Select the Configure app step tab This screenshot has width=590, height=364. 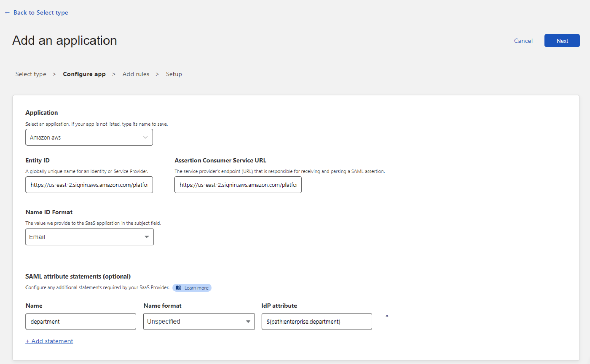coord(84,74)
